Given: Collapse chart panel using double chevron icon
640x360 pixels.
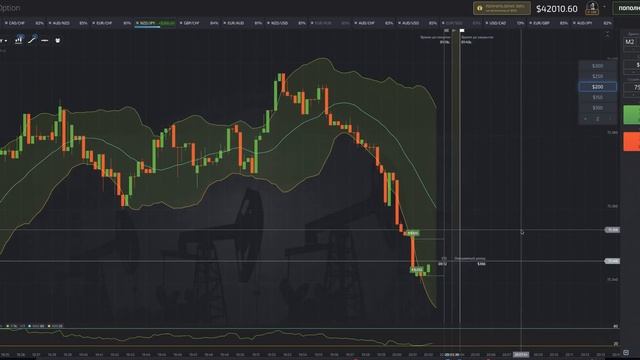Looking at the screenshot, I should 607,35.
